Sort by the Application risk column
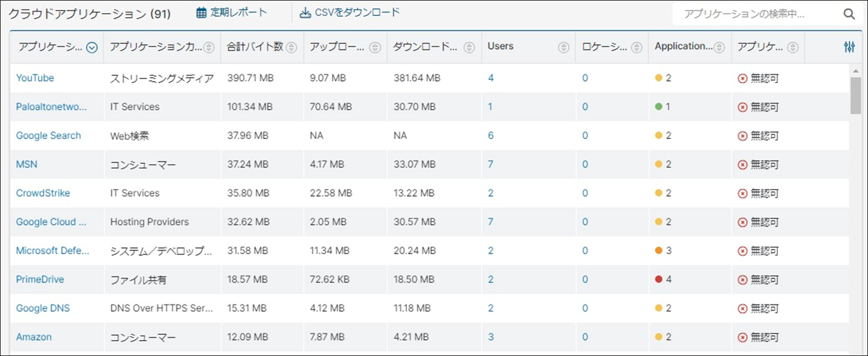This screenshot has height=356, width=868. (x=719, y=48)
